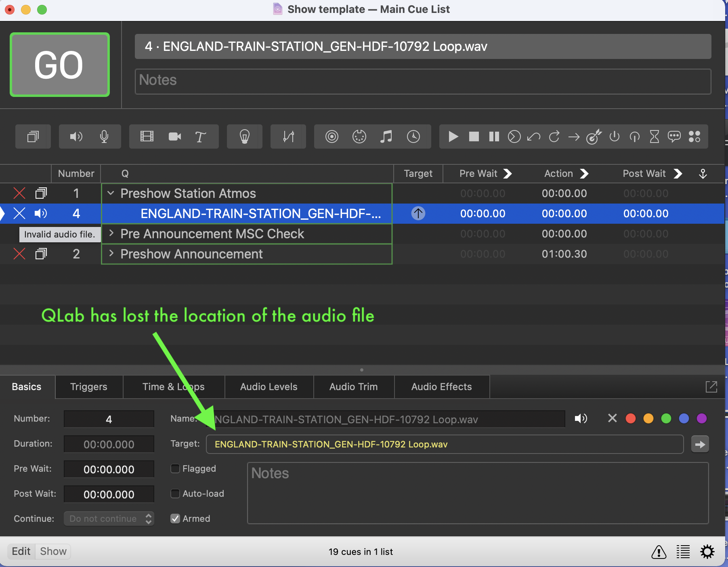Add a Start cue play icon
The width and height of the screenshot is (728, 567).
point(453,136)
